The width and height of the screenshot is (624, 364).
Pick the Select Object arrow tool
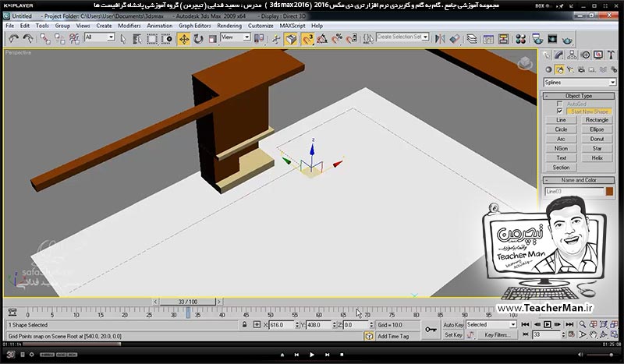(x=123, y=39)
